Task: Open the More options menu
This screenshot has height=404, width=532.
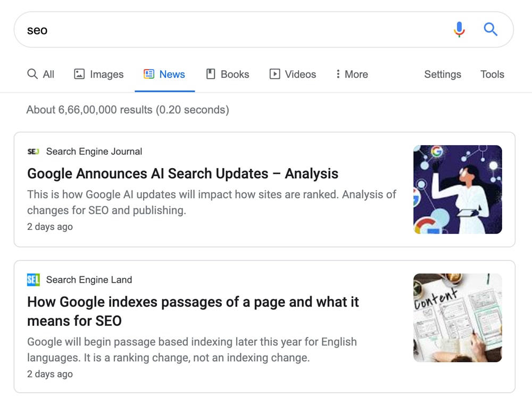Action: point(351,74)
